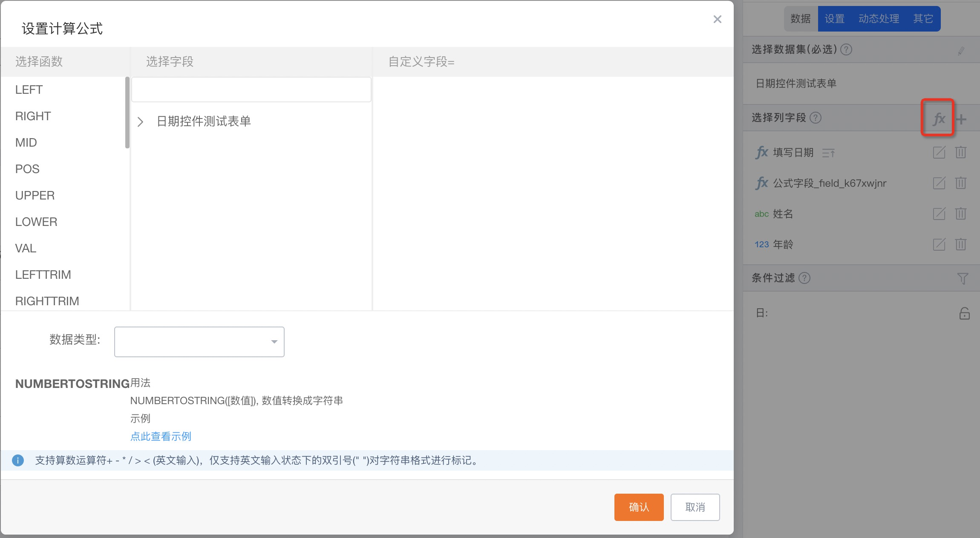Delete the 姓名 field with trash icon
Image resolution: width=980 pixels, height=538 pixels.
pos(960,214)
